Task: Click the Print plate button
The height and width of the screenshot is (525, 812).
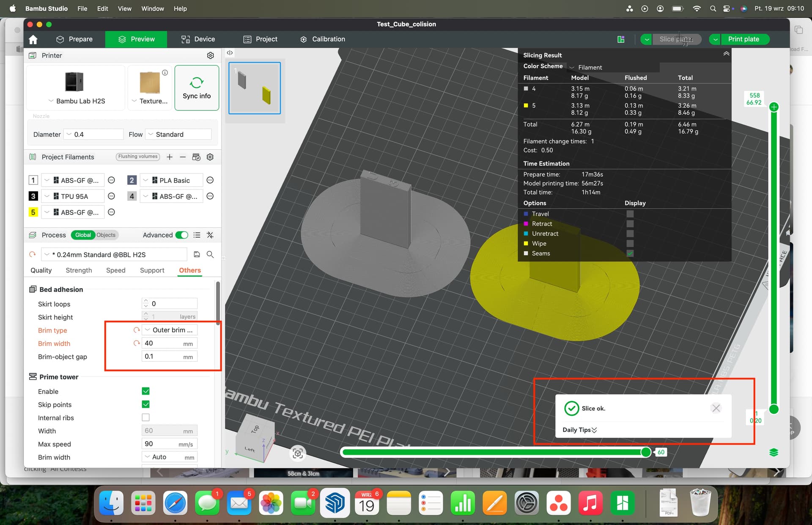Action: (743, 39)
